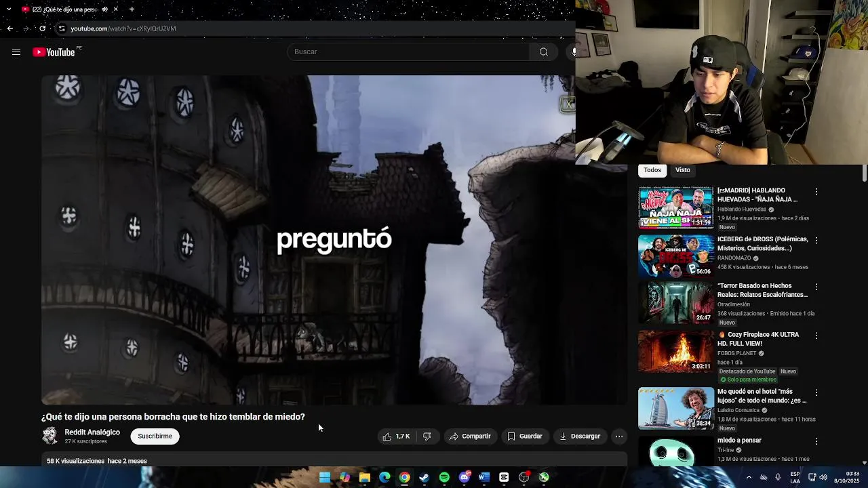Dislike the video with thumbs-down
Screen dimensions: 868x488
click(427, 436)
